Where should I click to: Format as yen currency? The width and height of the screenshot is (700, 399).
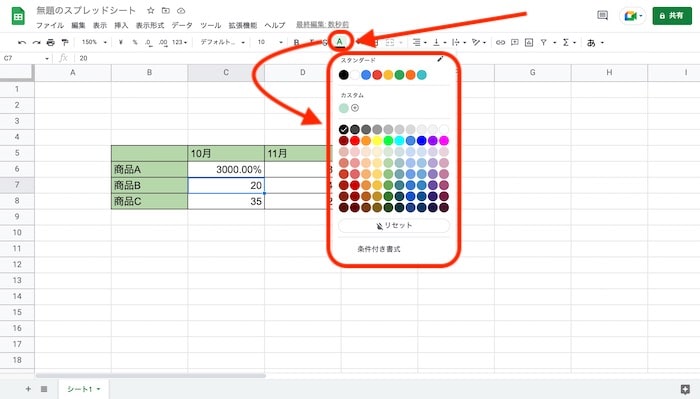pos(121,42)
